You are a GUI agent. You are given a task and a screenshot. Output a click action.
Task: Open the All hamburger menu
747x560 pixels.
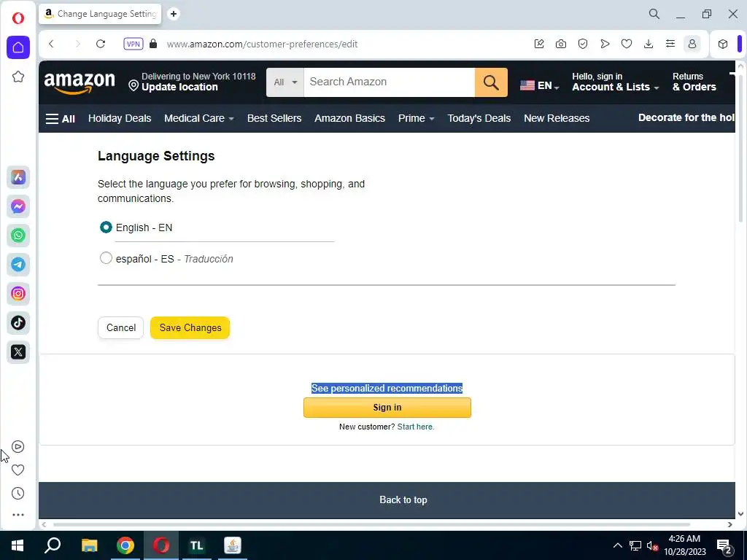coord(60,119)
